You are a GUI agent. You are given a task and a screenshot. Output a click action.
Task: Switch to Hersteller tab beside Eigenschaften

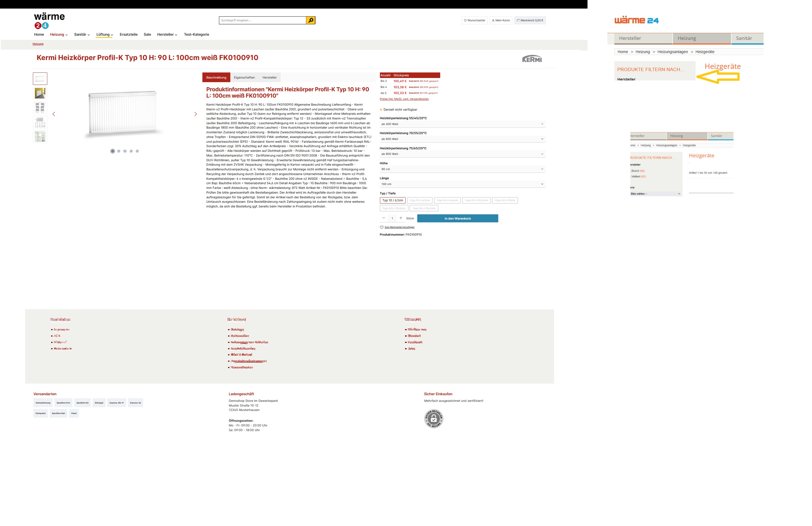pyautogui.click(x=270, y=77)
